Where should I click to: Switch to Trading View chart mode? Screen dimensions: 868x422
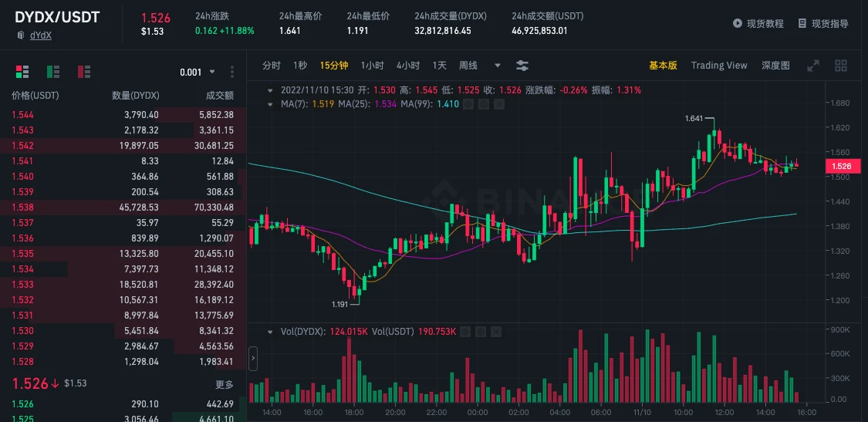tap(719, 66)
